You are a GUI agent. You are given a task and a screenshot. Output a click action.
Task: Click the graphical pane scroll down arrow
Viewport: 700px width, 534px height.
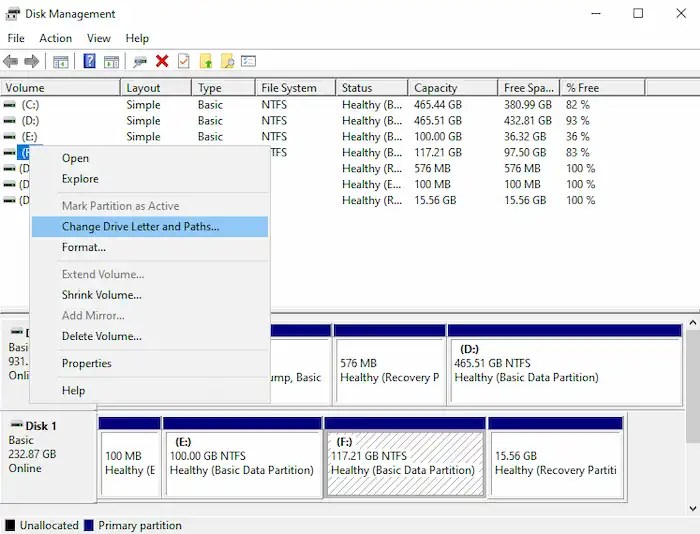693,508
